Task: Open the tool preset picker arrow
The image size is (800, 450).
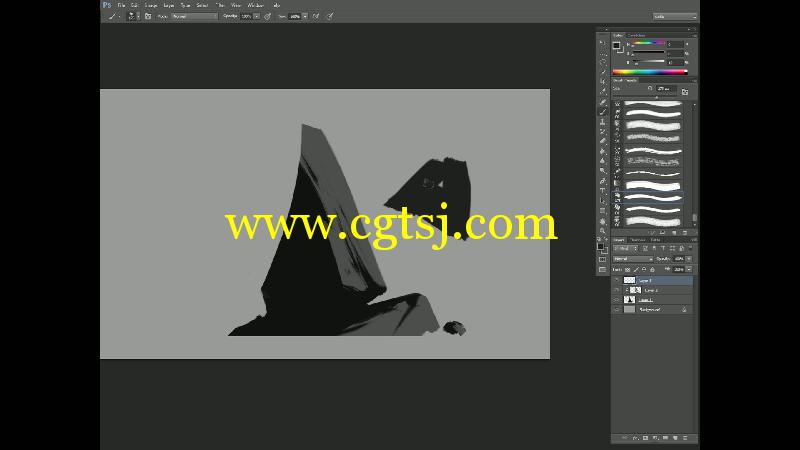Action: 119,16
